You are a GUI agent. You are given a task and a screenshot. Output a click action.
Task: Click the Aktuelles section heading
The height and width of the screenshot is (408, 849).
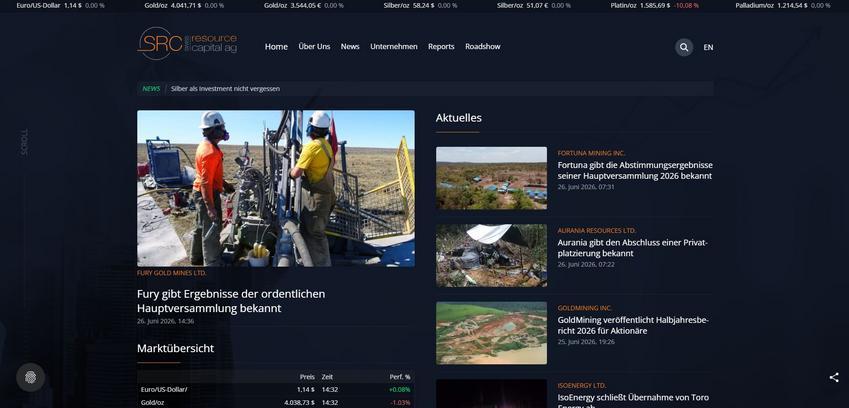point(459,117)
